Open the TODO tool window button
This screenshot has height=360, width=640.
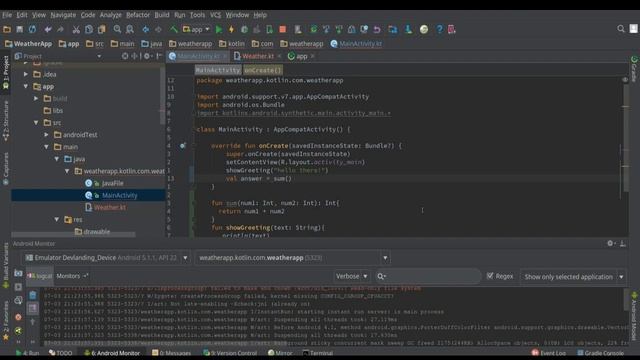60,353
